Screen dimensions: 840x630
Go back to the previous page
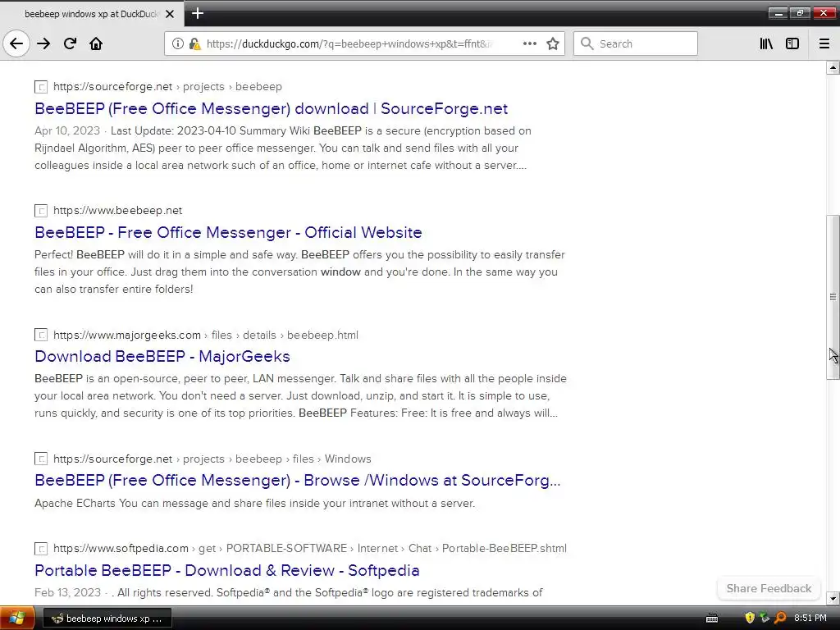click(16, 43)
